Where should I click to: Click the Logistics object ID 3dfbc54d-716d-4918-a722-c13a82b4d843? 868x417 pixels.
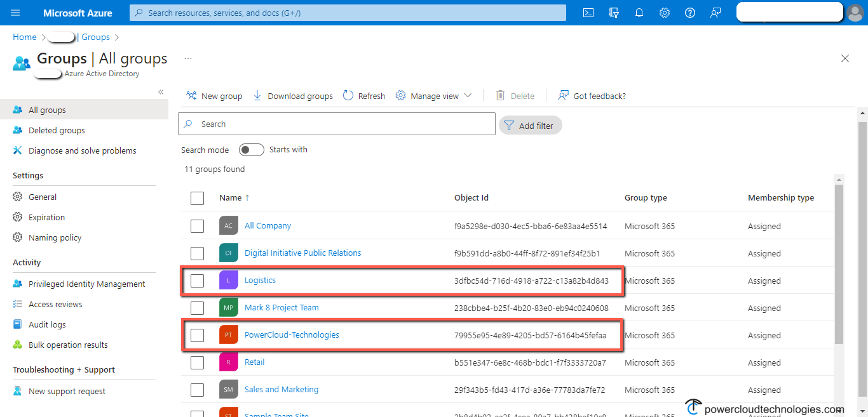tap(531, 281)
